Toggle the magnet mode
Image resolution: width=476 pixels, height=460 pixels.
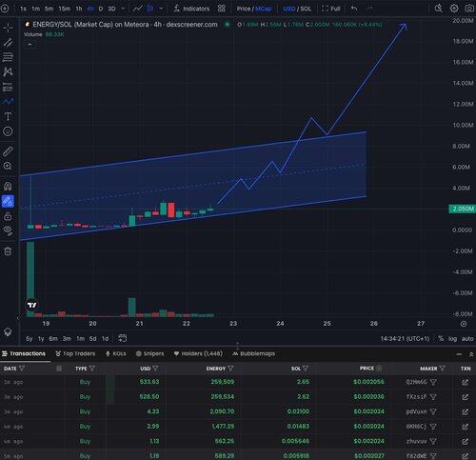tap(8, 186)
